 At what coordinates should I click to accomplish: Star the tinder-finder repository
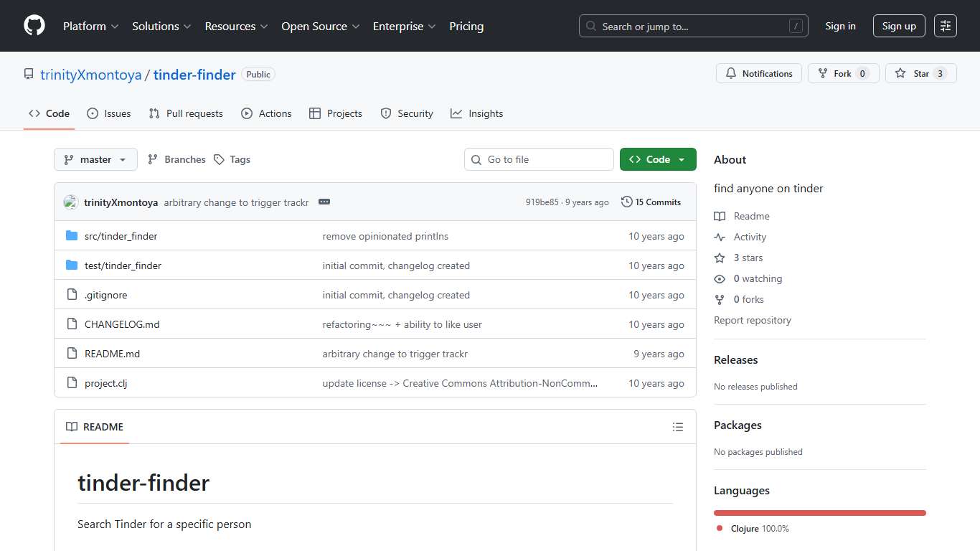click(x=913, y=74)
